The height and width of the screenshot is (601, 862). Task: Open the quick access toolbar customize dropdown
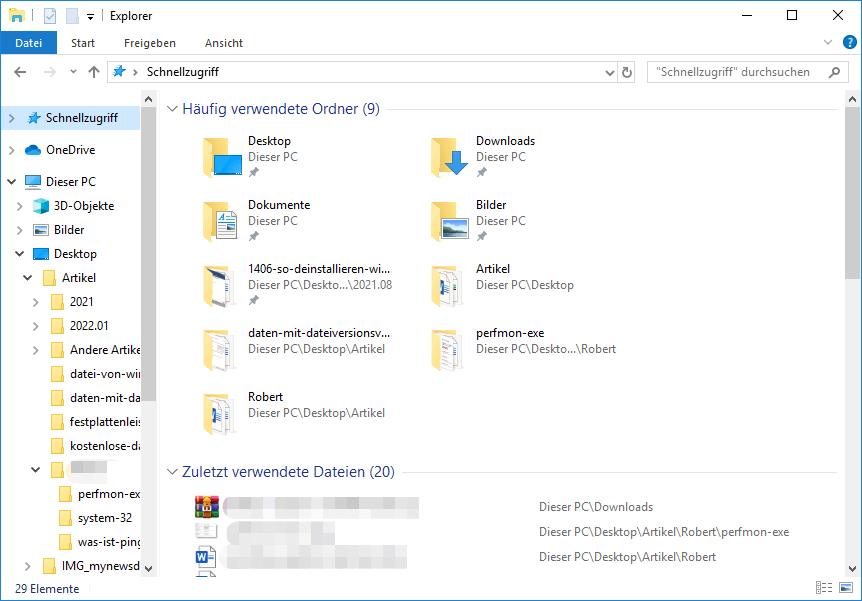pyautogui.click(x=88, y=15)
